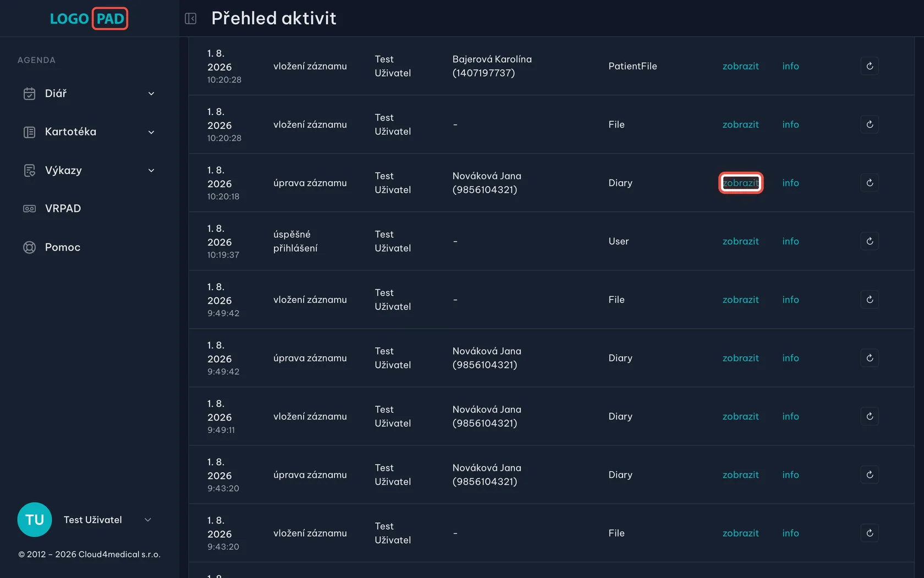The image size is (924, 578).
Task: Click the Kartotéka file icon in sidebar
Action: click(30, 132)
